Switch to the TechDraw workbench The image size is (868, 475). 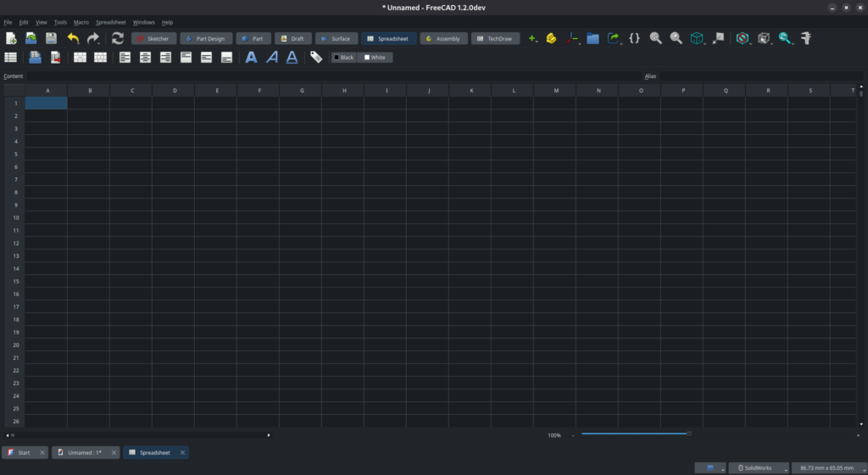pyautogui.click(x=495, y=39)
